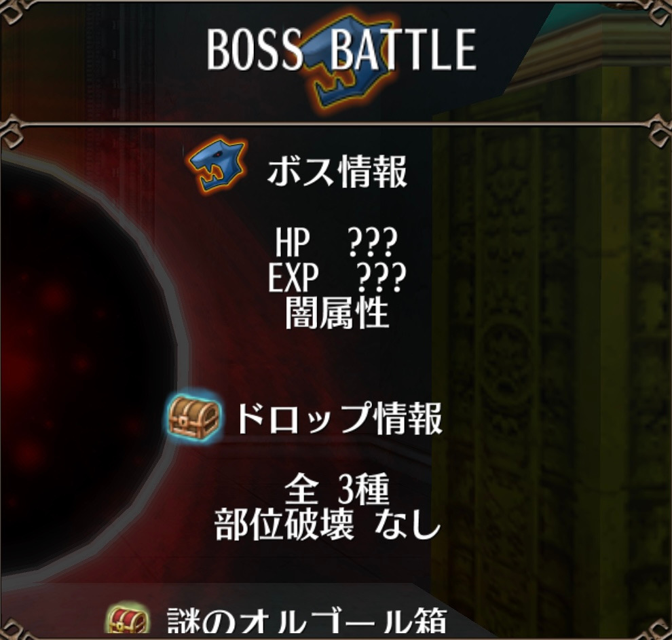Open the ドロップ情報 heading
The image size is (672, 640).
[339, 419]
